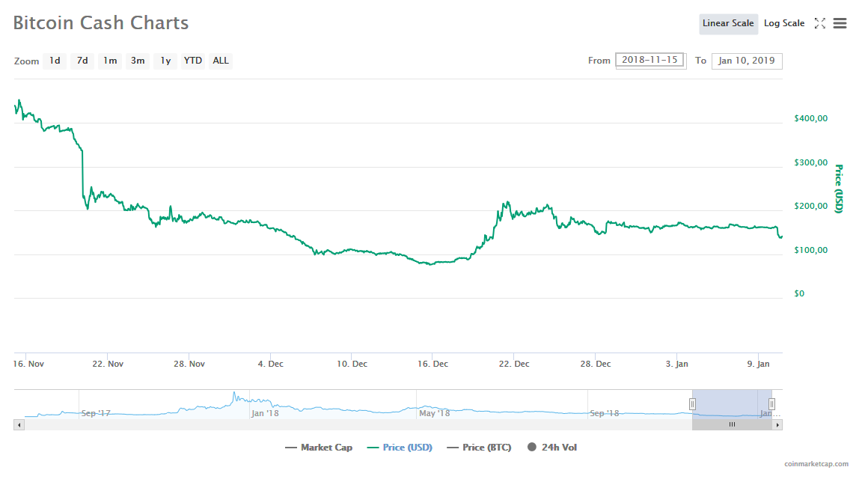The image size is (868, 479).
Task: Click the 9. Jan date label
Action: click(759, 364)
